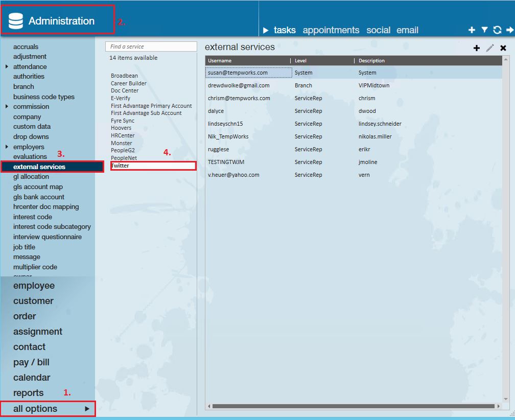Expand the employers tree item
Screen dimensions: 515x420
click(x=7, y=147)
